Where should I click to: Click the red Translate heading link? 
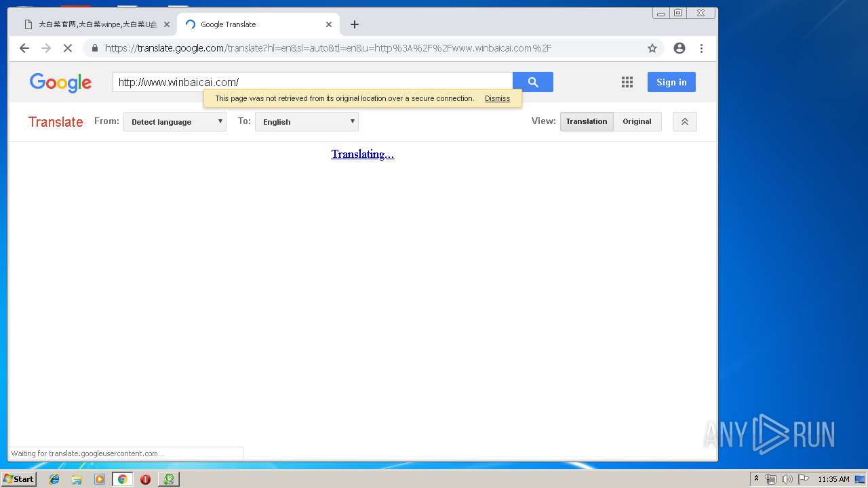tap(56, 122)
